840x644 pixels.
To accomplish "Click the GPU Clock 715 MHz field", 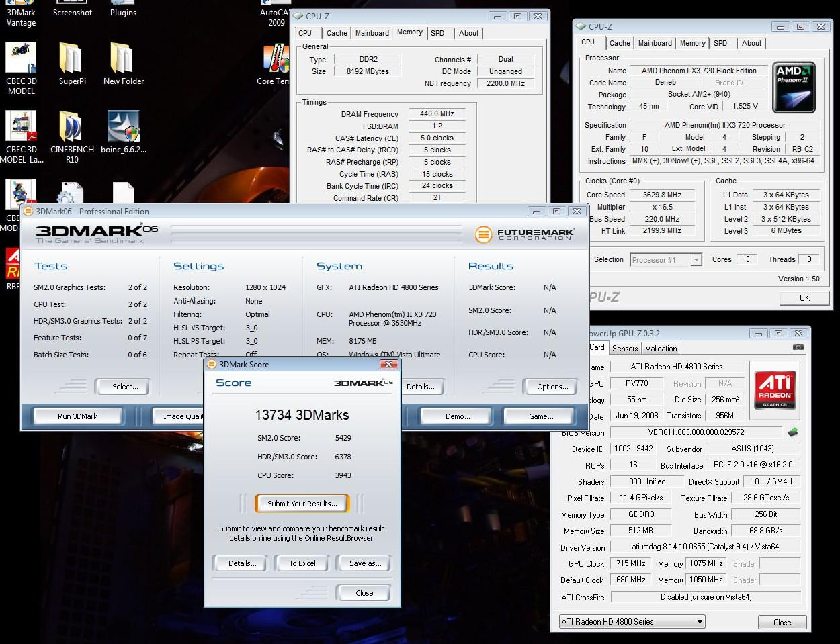I will click(x=631, y=564).
